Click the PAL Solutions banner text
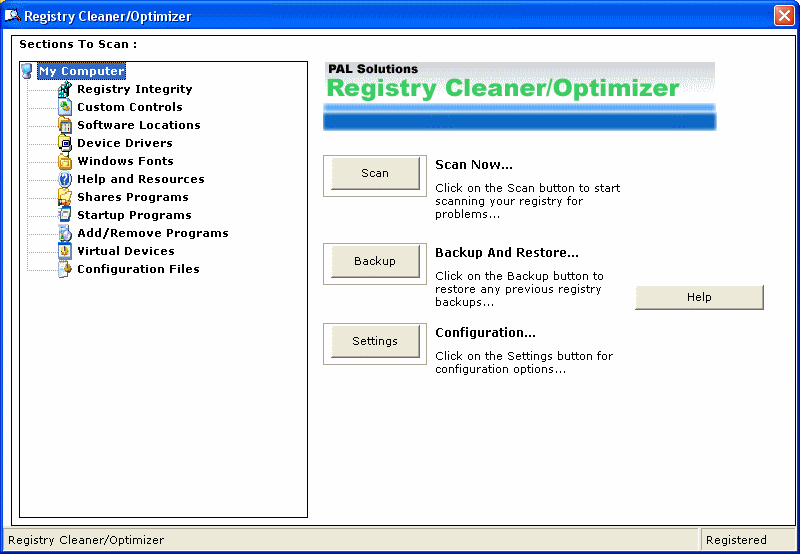 373,69
